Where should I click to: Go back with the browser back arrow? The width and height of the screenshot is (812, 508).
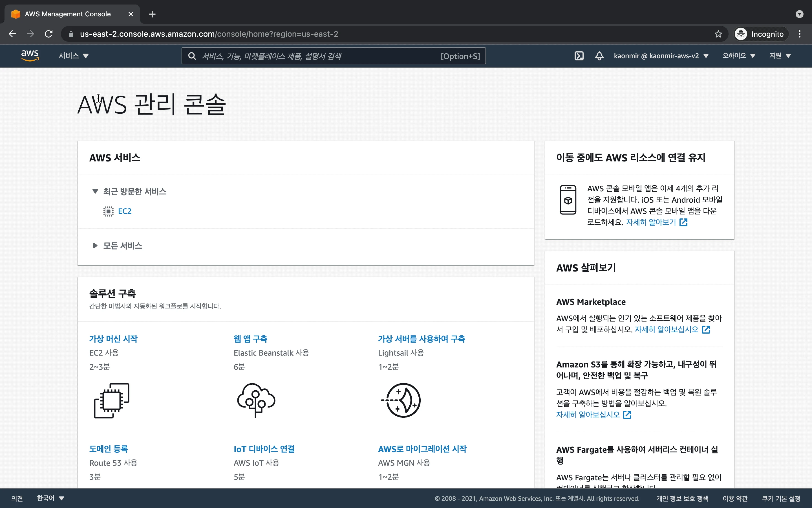click(12, 34)
